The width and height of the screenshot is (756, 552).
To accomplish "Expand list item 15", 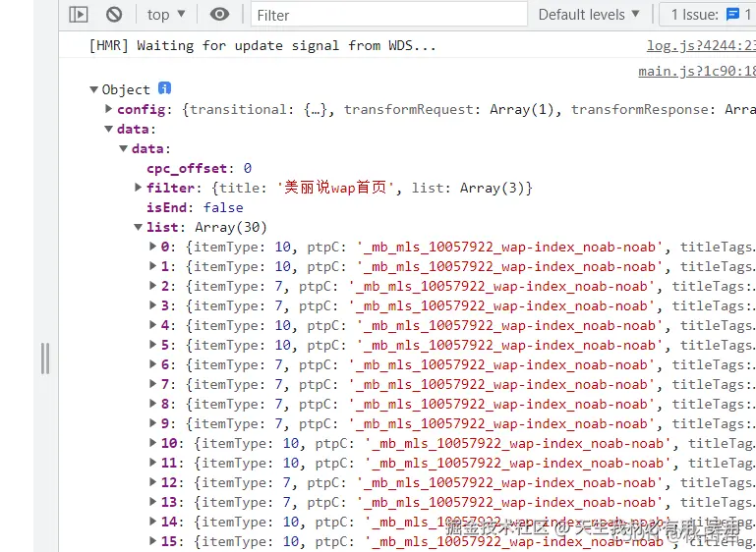I will tap(152, 541).
